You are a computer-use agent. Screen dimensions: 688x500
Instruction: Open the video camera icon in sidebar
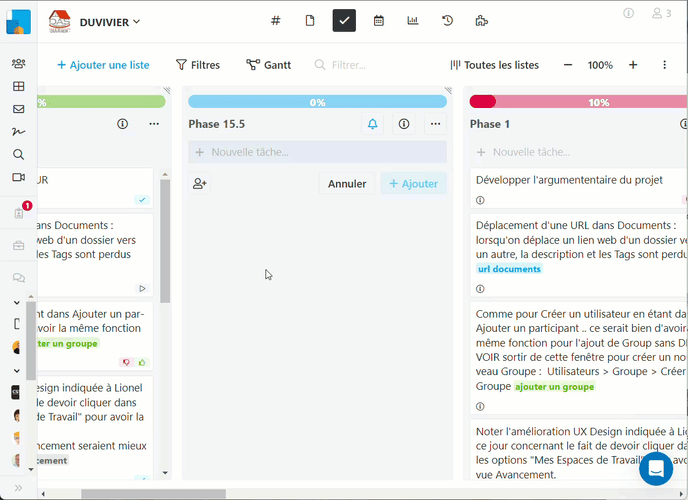[x=18, y=177]
